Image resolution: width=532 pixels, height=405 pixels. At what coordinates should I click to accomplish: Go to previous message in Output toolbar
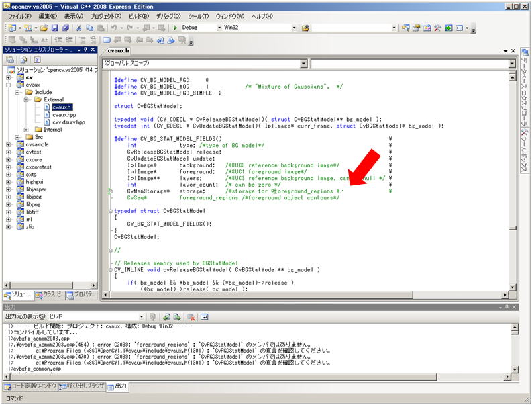[x=166, y=317]
